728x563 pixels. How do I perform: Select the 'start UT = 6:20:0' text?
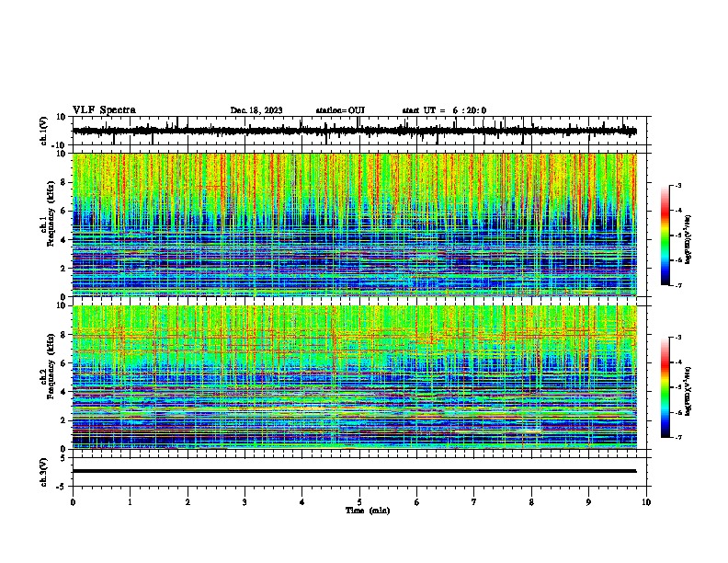pyautogui.click(x=444, y=110)
